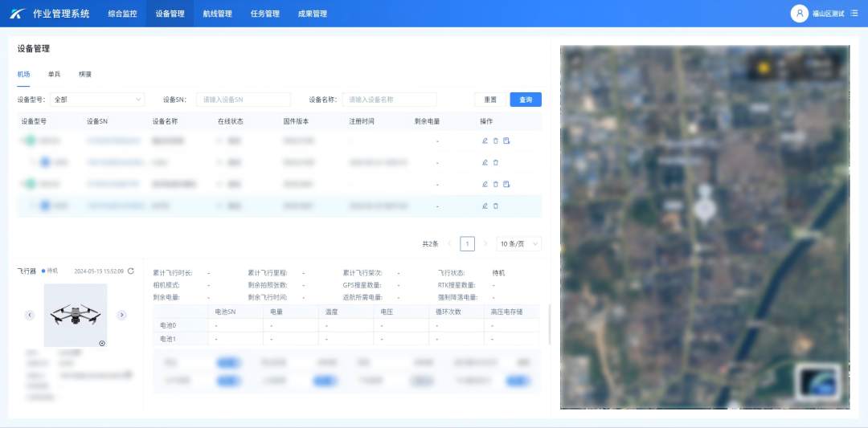868x428 pixels.
Task: Refresh the aircraft status timestamp
Action: coord(131,271)
